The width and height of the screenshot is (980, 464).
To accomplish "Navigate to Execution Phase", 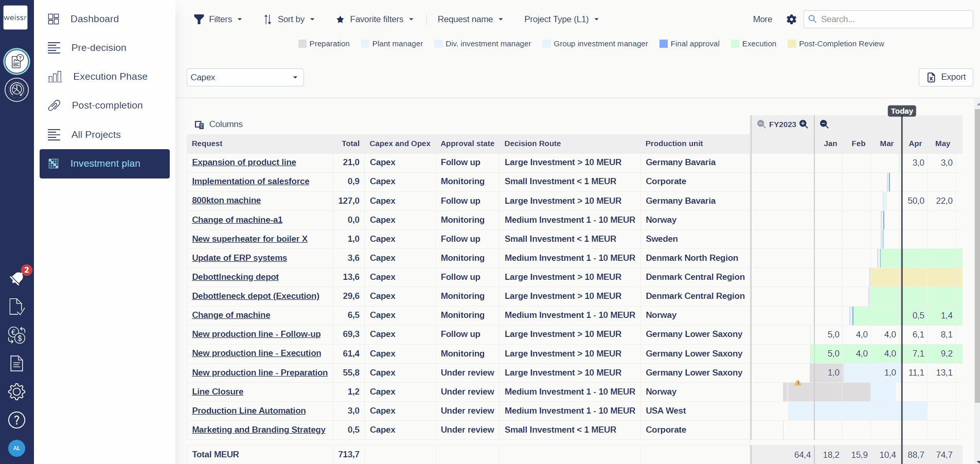I will click(x=104, y=77).
